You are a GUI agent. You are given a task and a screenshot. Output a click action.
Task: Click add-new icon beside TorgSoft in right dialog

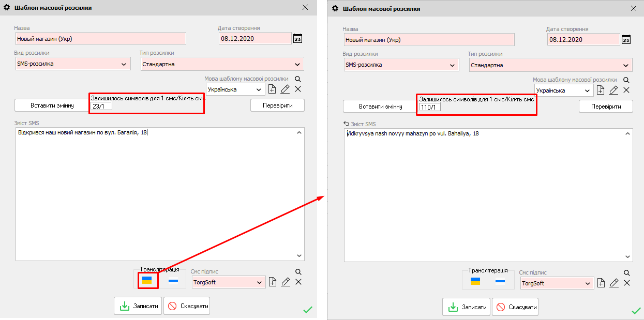coord(601,283)
